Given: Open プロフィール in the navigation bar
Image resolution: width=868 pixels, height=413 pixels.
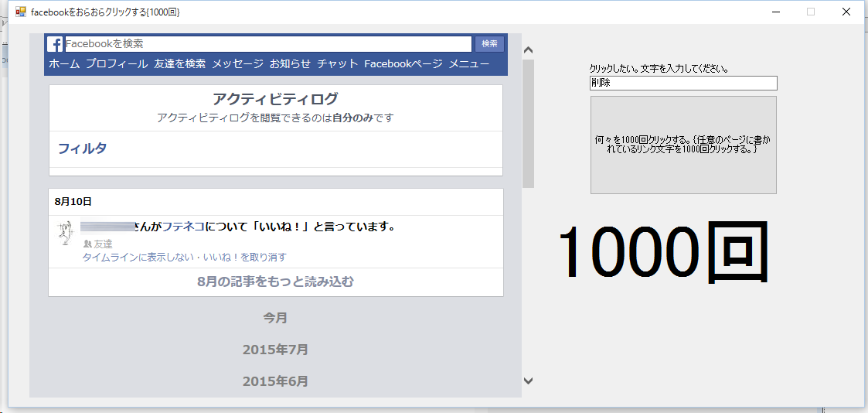Looking at the screenshot, I should 117,63.
